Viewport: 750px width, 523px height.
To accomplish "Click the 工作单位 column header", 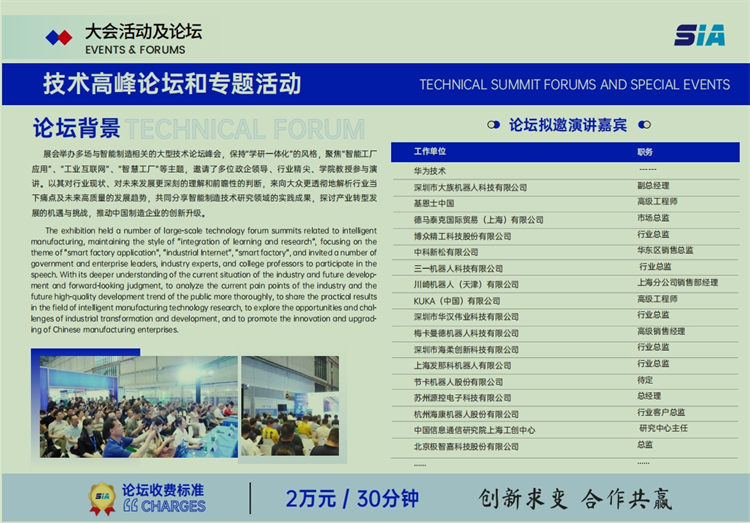I will (x=430, y=152).
